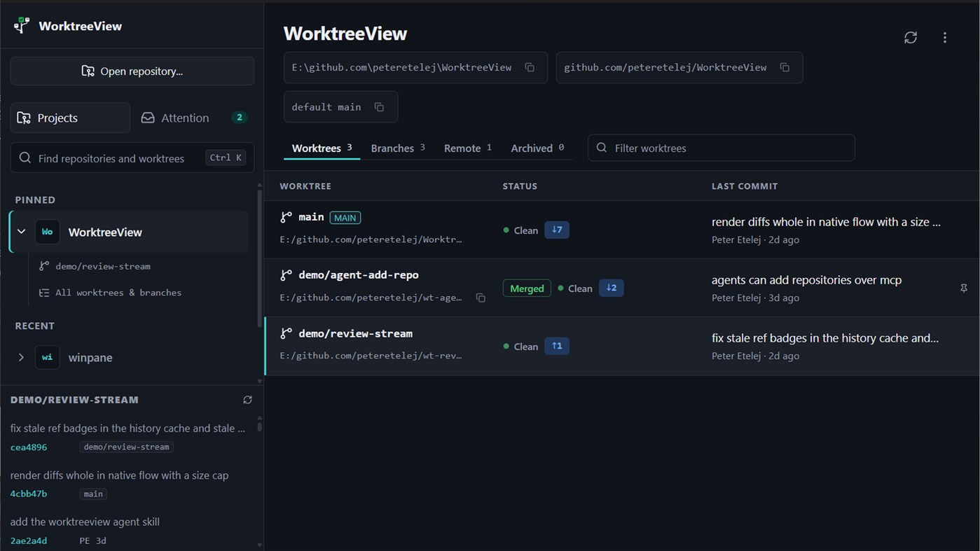The width and height of the screenshot is (980, 551).
Task: Click the Attention count badge showing 2
Action: [x=240, y=118]
